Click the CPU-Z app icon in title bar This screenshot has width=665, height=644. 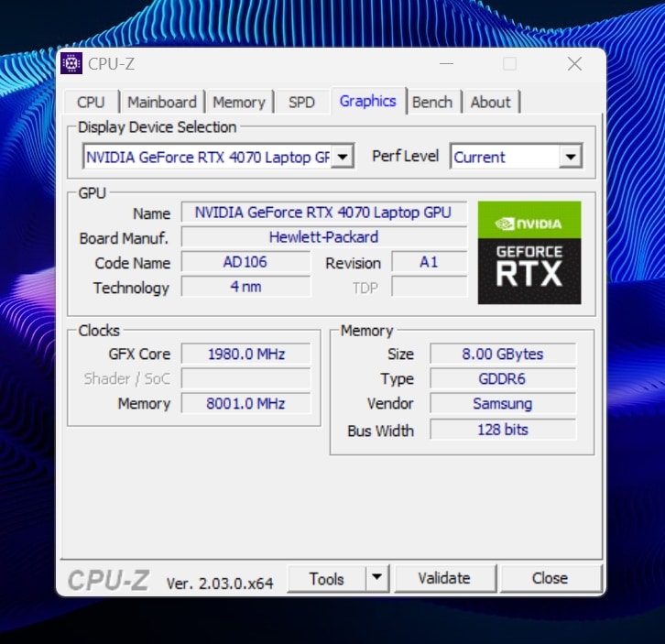pyautogui.click(x=71, y=63)
